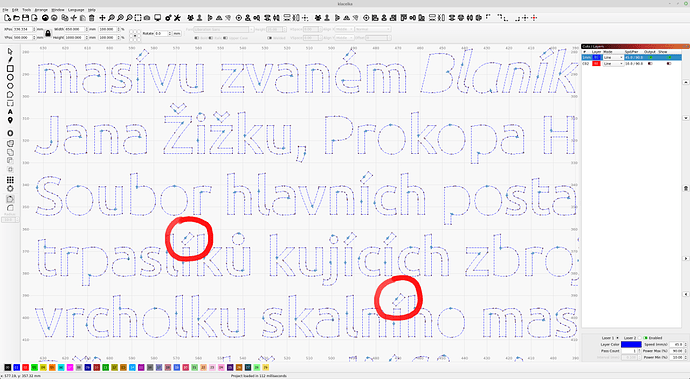
Task: Toggle the Enabled switch in layer settings
Action: tap(646, 338)
